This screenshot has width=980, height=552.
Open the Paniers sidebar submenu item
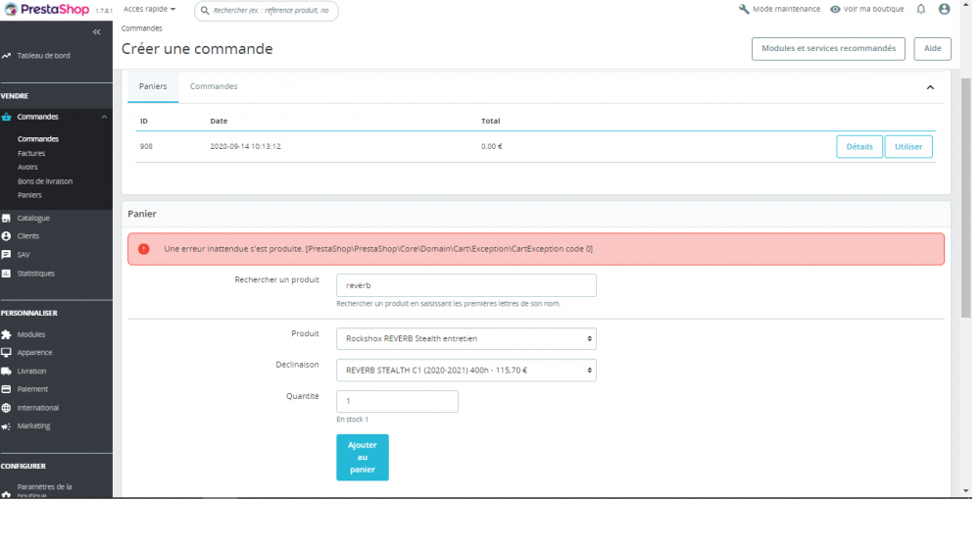pyautogui.click(x=29, y=196)
